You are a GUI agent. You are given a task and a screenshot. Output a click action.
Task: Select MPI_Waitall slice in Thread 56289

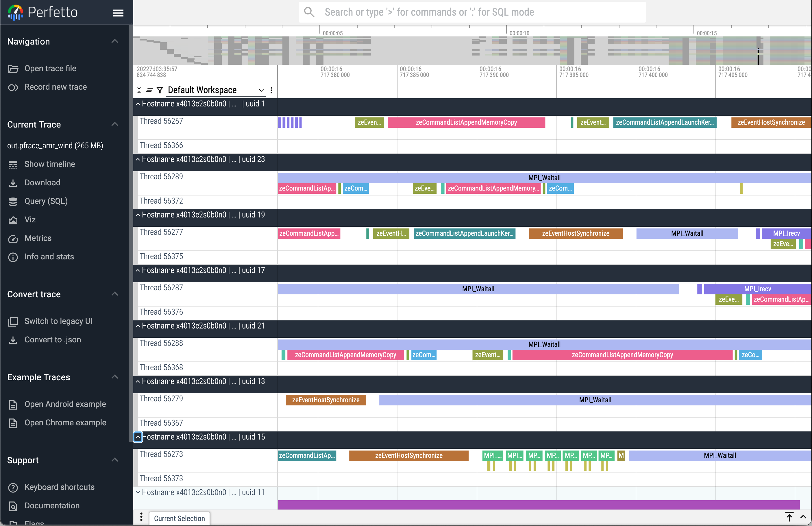click(544, 178)
